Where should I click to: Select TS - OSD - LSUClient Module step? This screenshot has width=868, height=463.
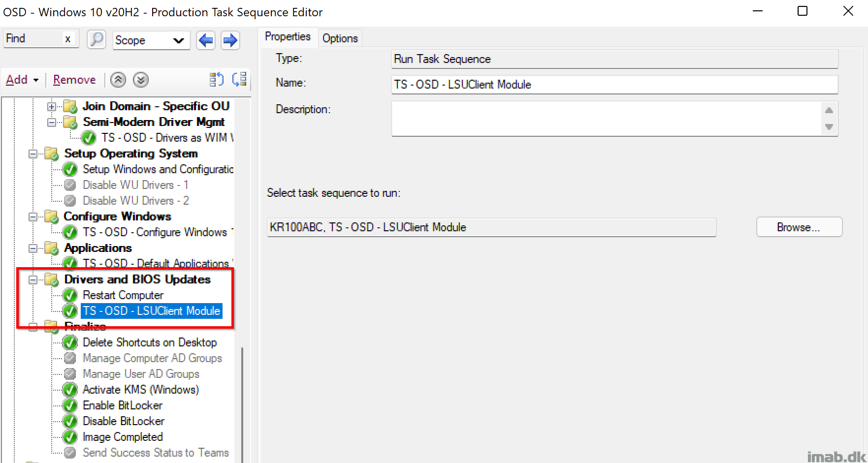151,311
